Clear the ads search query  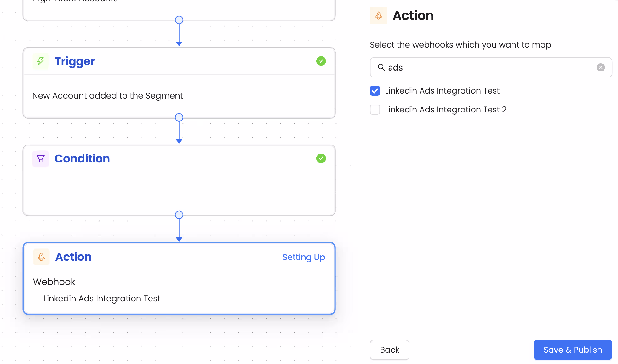click(601, 67)
